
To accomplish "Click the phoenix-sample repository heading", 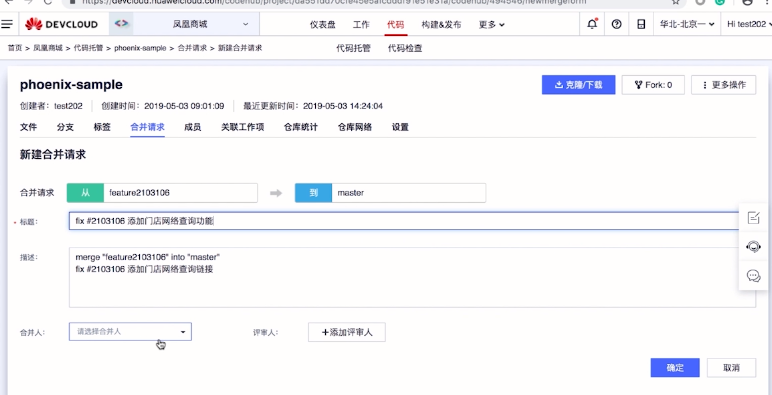I will [71, 85].
